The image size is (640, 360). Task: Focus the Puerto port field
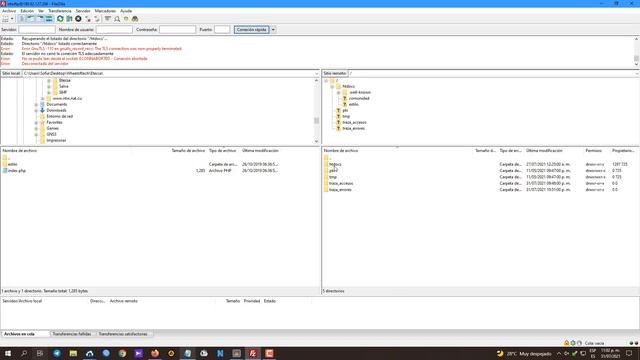click(x=222, y=29)
